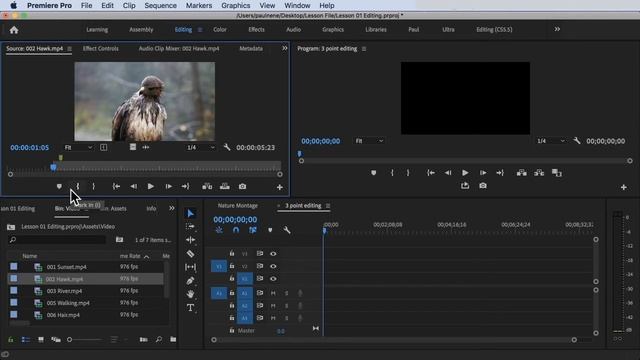Toggle A1 source patching button
The height and width of the screenshot is (360, 640).
219,293
